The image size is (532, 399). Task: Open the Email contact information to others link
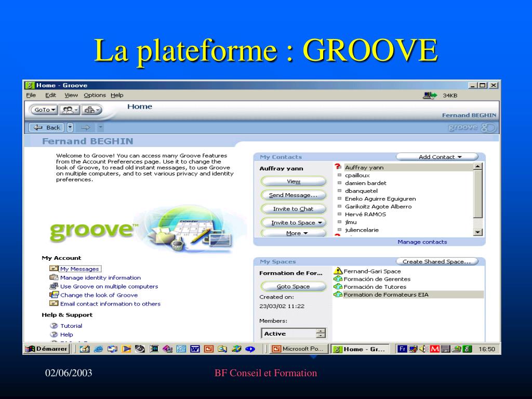point(110,303)
